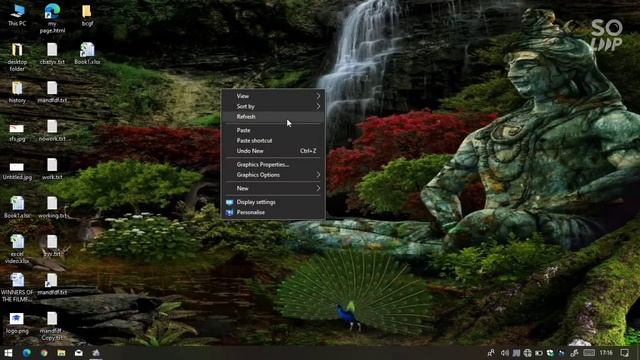This screenshot has width=640, height=360.
Task: Click the 17:16 taskbar clock
Action: pos(606,353)
